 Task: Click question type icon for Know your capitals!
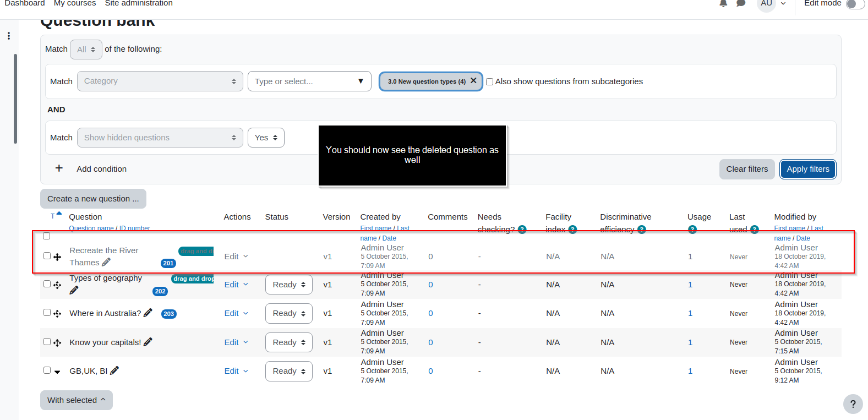tap(57, 343)
